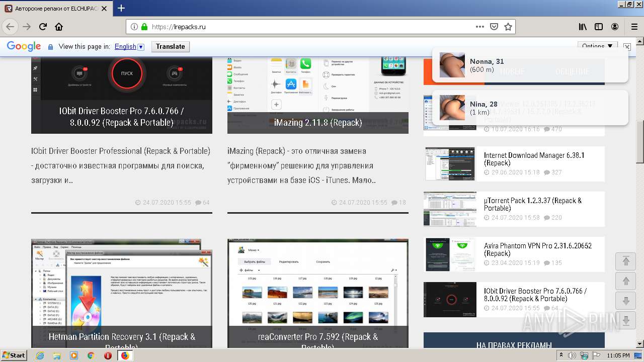Screen dimensions: 644x362
Task: Open Windows Media Player in taskbar
Action: pyautogui.click(x=74, y=355)
